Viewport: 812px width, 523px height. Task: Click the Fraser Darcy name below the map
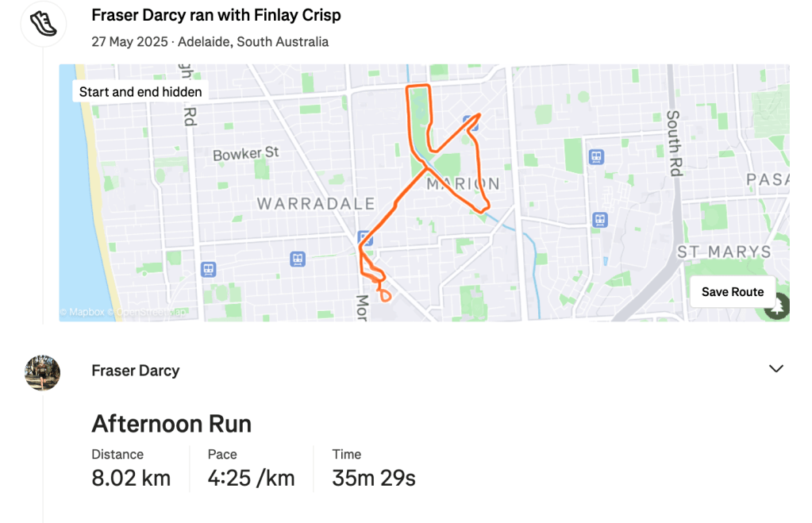pyautogui.click(x=136, y=371)
